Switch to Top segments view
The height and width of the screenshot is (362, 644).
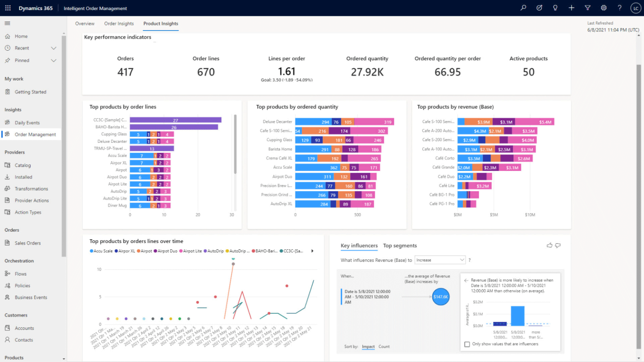click(x=400, y=246)
